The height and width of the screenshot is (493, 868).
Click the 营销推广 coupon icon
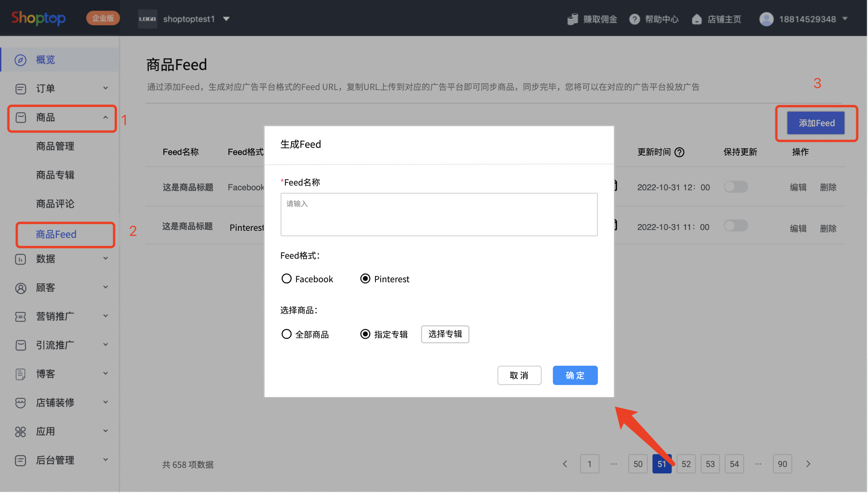tap(20, 316)
